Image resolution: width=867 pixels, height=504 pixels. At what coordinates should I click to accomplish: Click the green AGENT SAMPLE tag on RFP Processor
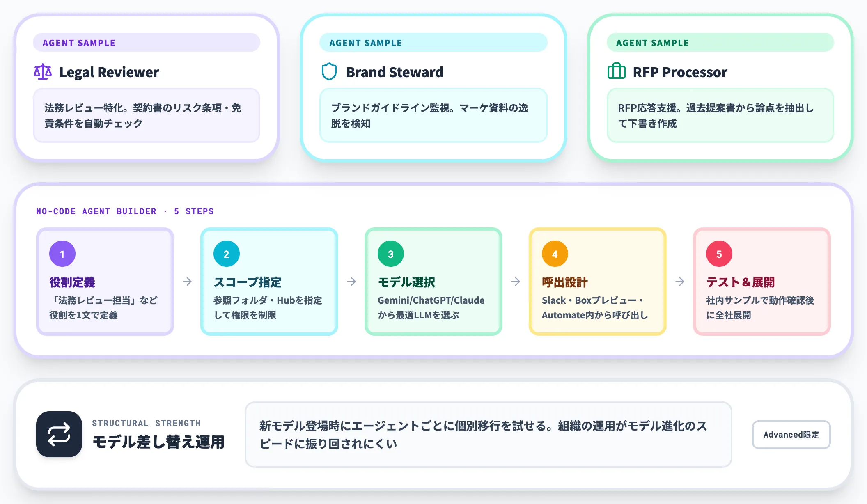[x=720, y=43]
